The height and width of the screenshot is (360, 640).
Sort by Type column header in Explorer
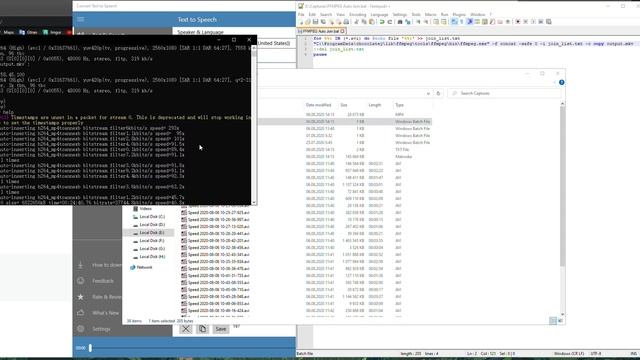[x=399, y=105]
